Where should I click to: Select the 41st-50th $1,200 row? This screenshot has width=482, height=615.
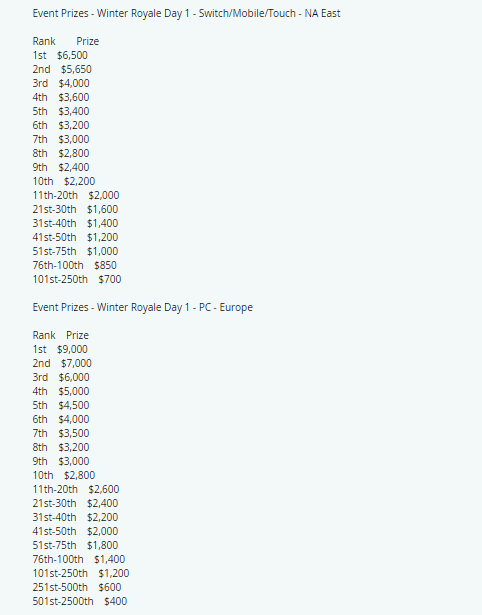point(75,237)
